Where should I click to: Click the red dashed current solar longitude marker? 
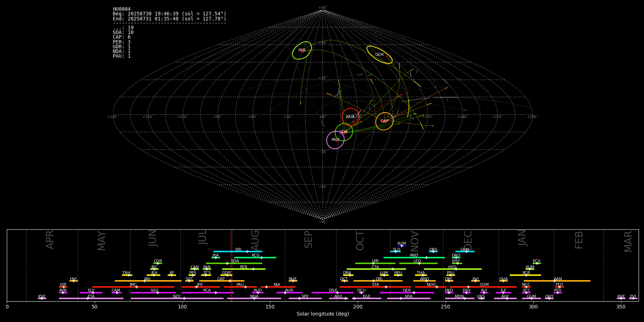pyautogui.click(x=231, y=265)
